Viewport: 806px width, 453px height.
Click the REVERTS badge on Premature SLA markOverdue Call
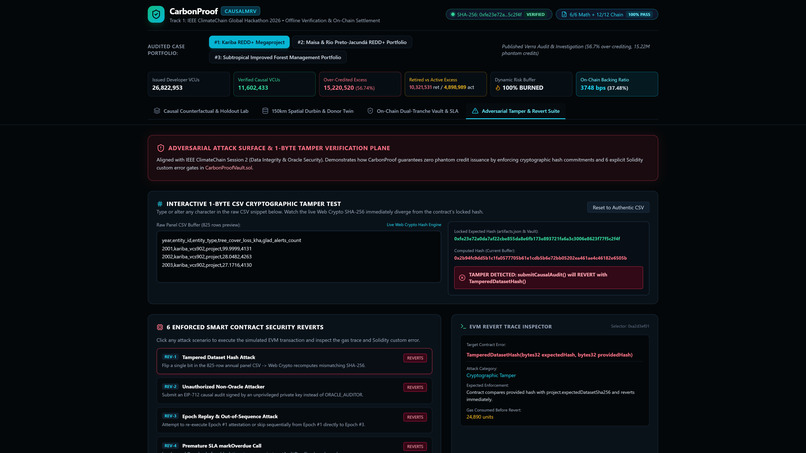point(415,446)
